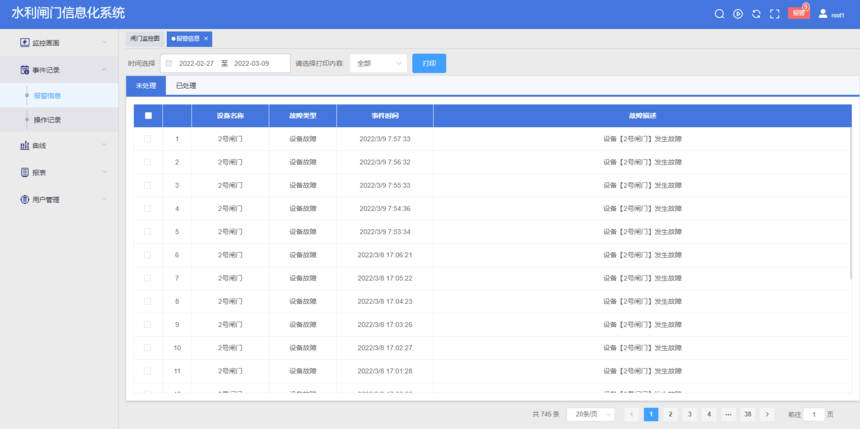Click the 打印 button
The width and height of the screenshot is (860, 429).
tap(429, 63)
